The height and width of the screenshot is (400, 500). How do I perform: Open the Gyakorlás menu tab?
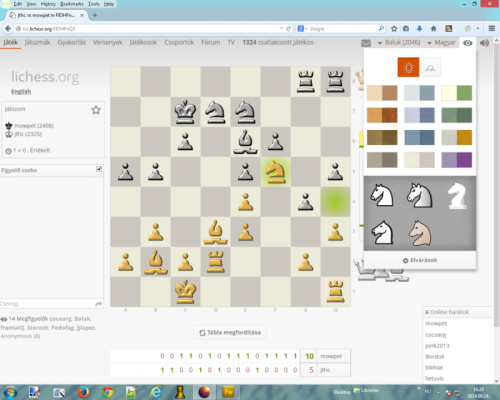tap(72, 42)
